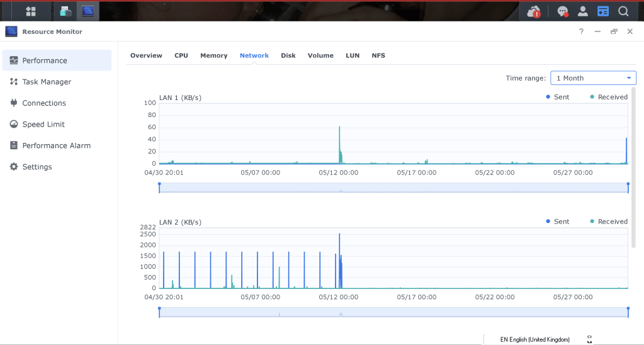Open the user account options icon

(582, 11)
